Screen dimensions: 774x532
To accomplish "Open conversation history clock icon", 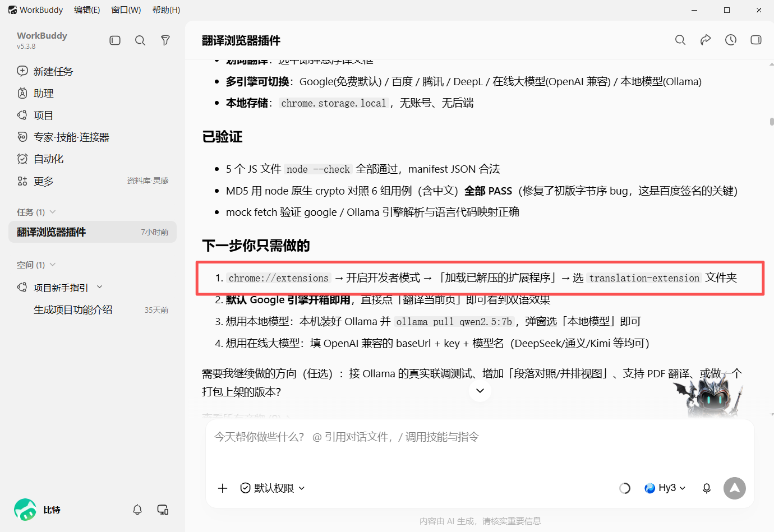I will coord(731,40).
